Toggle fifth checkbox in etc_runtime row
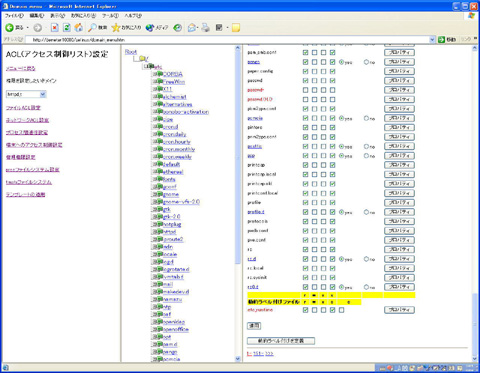The image size is (480, 373). pyautogui.click(x=341, y=310)
